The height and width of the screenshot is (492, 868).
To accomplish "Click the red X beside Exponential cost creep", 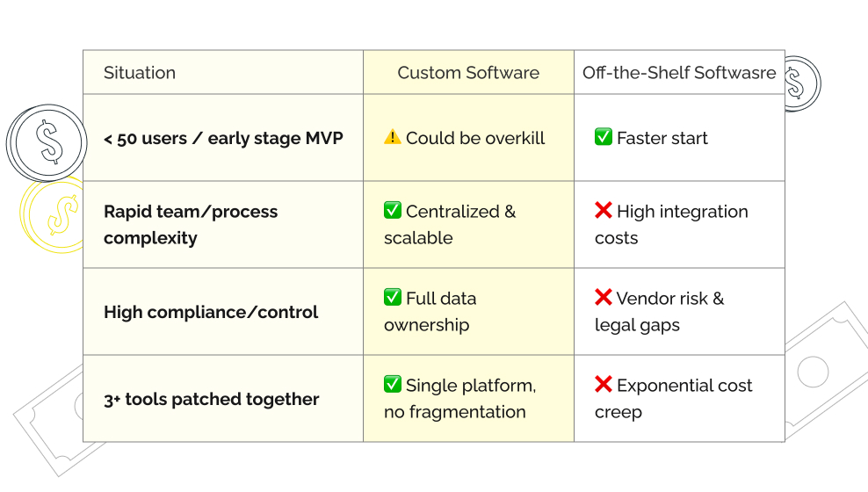I will pos(604,385).
